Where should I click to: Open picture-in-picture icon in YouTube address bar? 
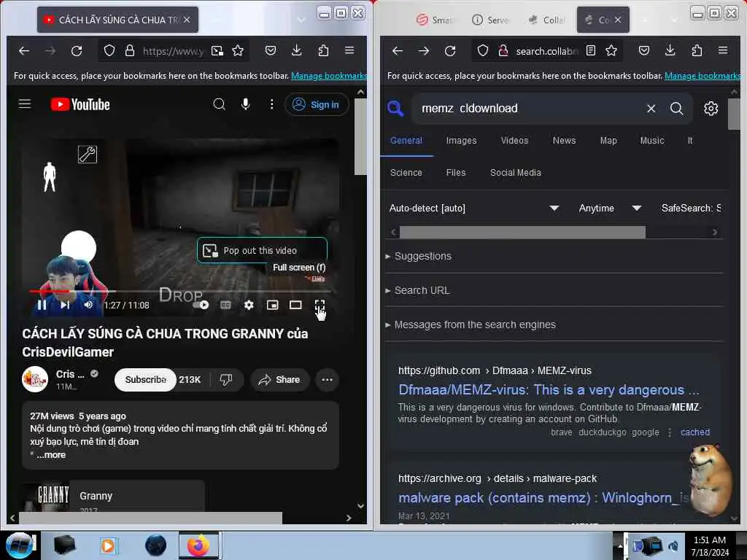click(217, 50)
